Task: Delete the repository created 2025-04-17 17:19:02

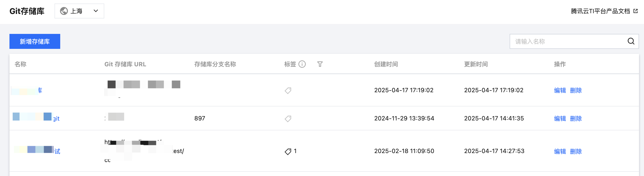Action: (x=576, y=90)
